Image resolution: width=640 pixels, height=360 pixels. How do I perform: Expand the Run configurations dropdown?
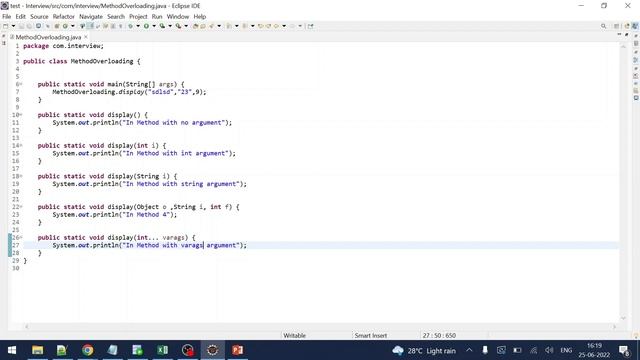(154, 26)
